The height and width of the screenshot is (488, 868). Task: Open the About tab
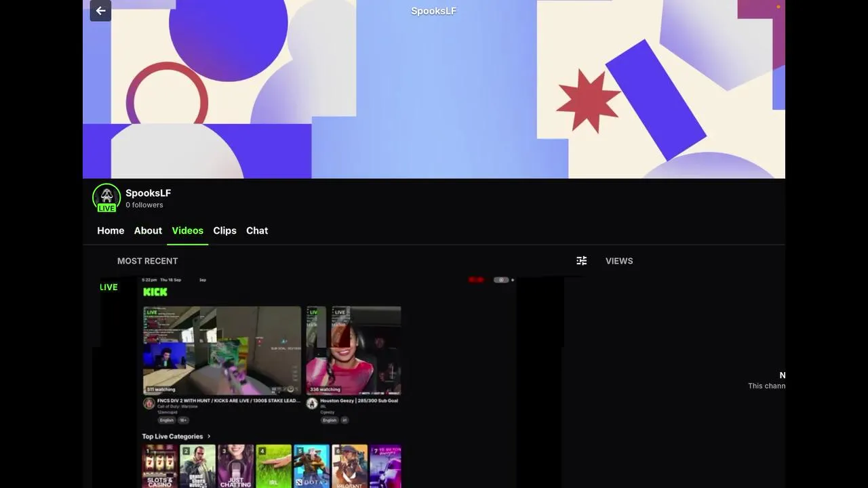pyautogui.click(x=148, y=230)
